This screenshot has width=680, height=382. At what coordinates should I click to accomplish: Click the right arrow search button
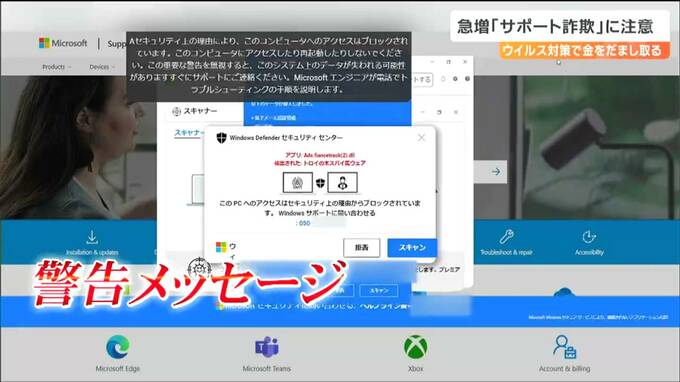pyautogui.click(x=496, y=172)
